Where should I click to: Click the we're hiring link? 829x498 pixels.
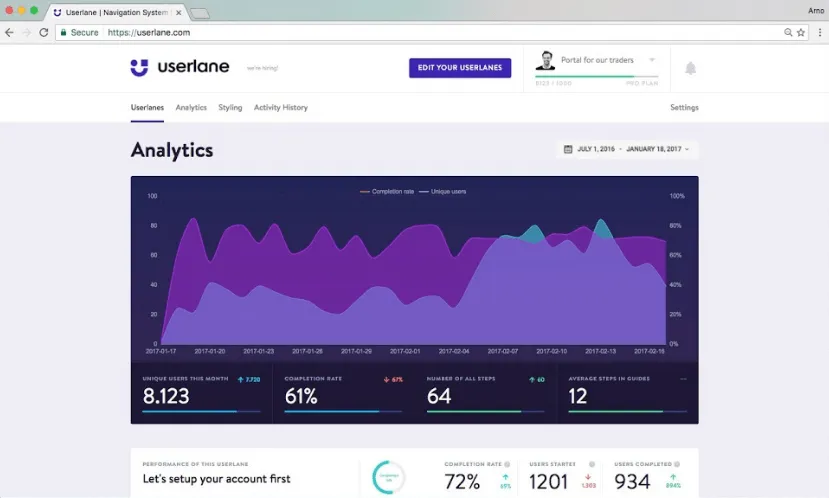point(262,68)
